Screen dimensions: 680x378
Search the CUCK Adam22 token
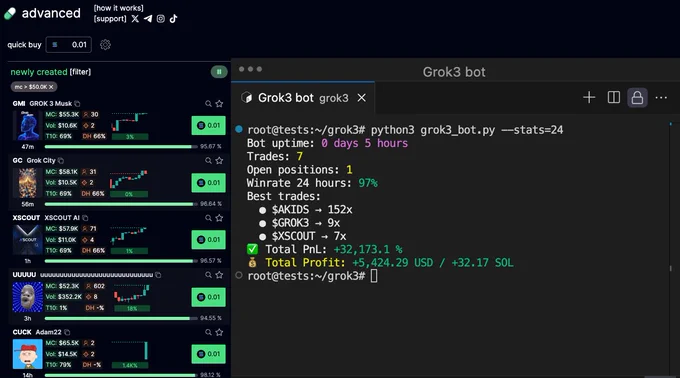click(x=209, y=332)
